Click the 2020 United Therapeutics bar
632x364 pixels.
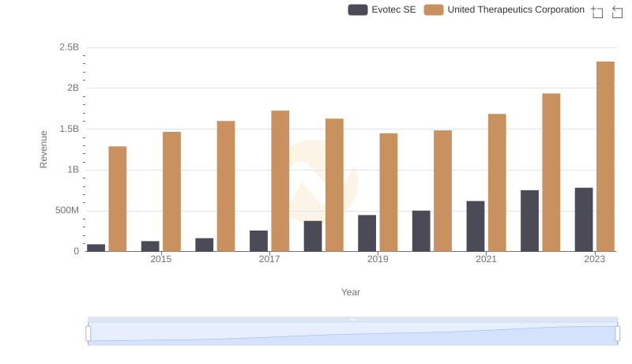pyautogui.click(x=442, y=191)
